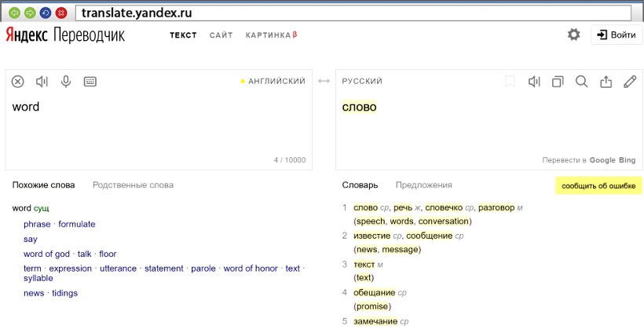This screenshot has height=329, width=644.
Task: Play source text audio with speaker icon
Action: click(x=42, y=82)
